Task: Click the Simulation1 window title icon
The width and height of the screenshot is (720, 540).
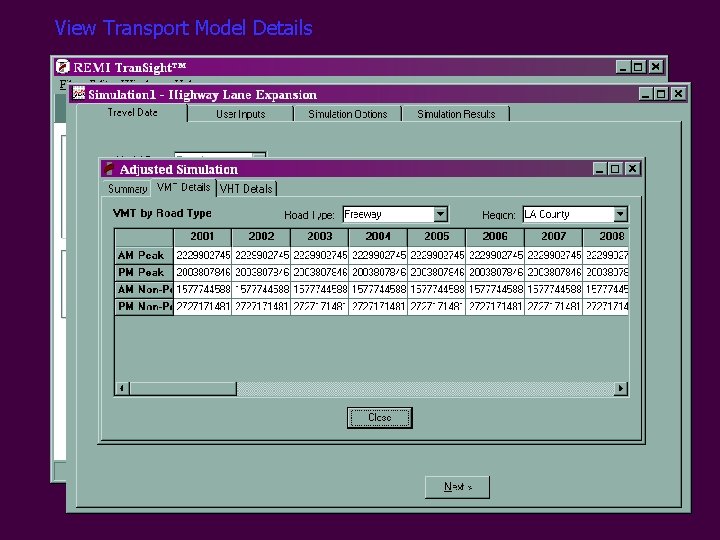Action: click(79, 93)
